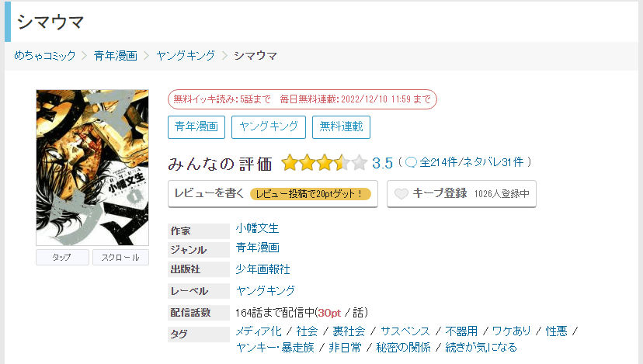The height and width of the screenshot is (364, 643).
Task: Click the heart icon on キープ登録
Action: point(401,194)
